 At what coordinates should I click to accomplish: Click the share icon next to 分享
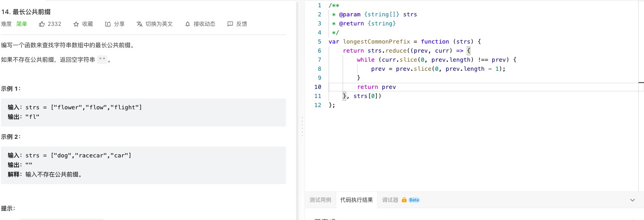click(x=108, y=24)
